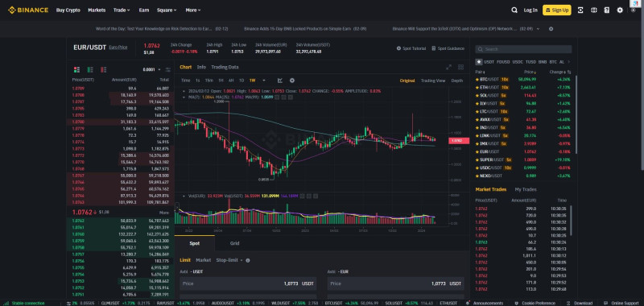This screenshot has height=306, width=644.
Task: Close the announcement banner
Action: coord(551,29)
